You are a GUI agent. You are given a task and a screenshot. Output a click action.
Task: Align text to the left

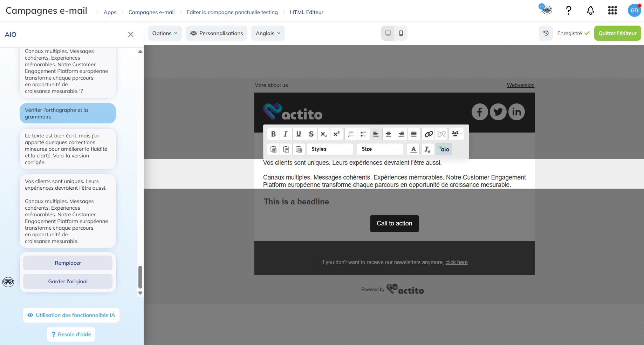click(x=376, y=134)
